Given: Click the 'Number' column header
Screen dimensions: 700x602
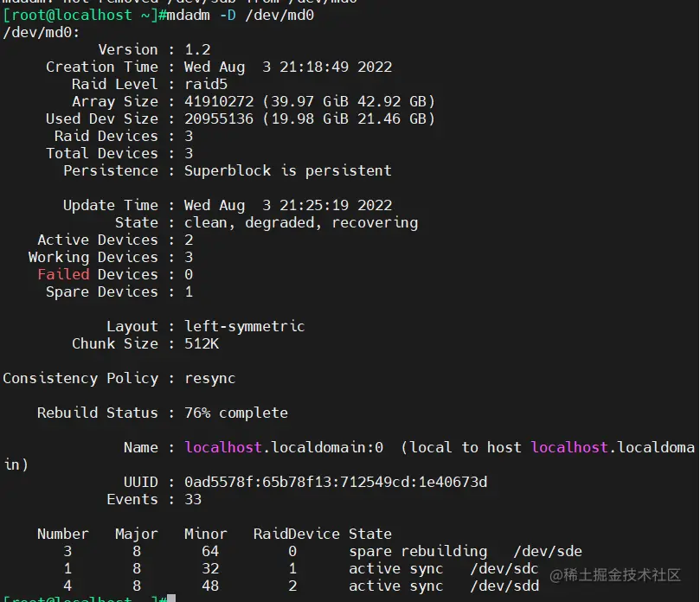Looking at the screenshot, I should pyautogui.click(x=63, y=535).
